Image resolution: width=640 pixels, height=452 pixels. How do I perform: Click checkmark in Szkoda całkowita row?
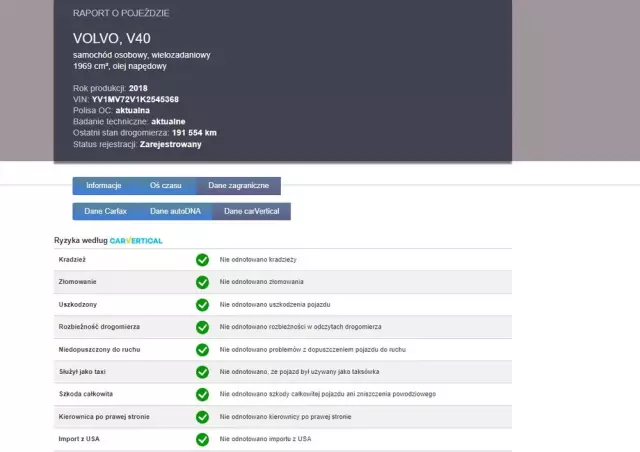click(202, 394)
